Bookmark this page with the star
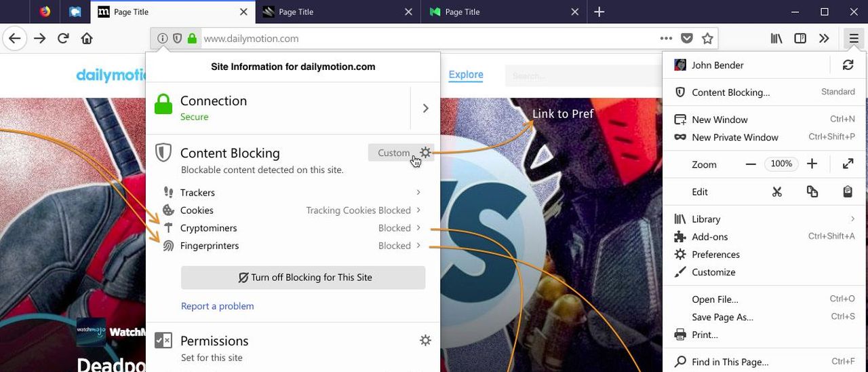Screen dimensions: 868x372 click(707, 39)
